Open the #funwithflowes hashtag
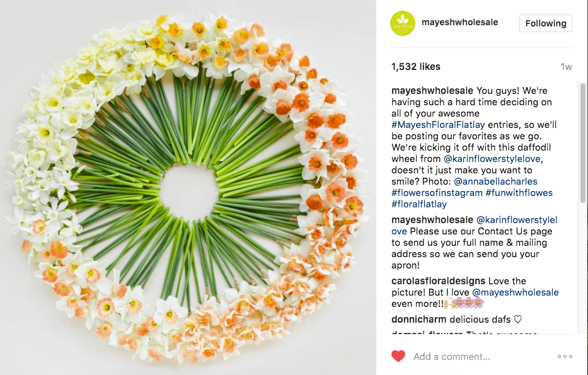This screenshot has width=588, height=375. click(519, 193)
